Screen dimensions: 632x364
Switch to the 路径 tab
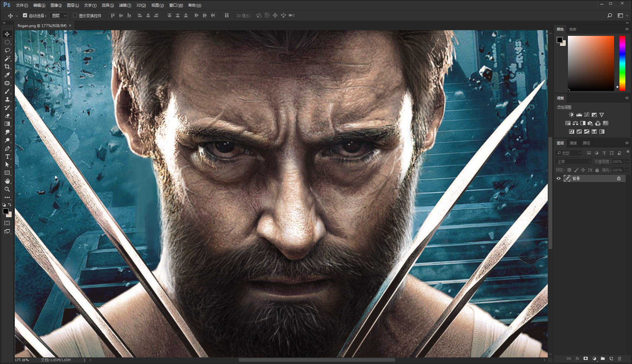click(x=586, y=143)
